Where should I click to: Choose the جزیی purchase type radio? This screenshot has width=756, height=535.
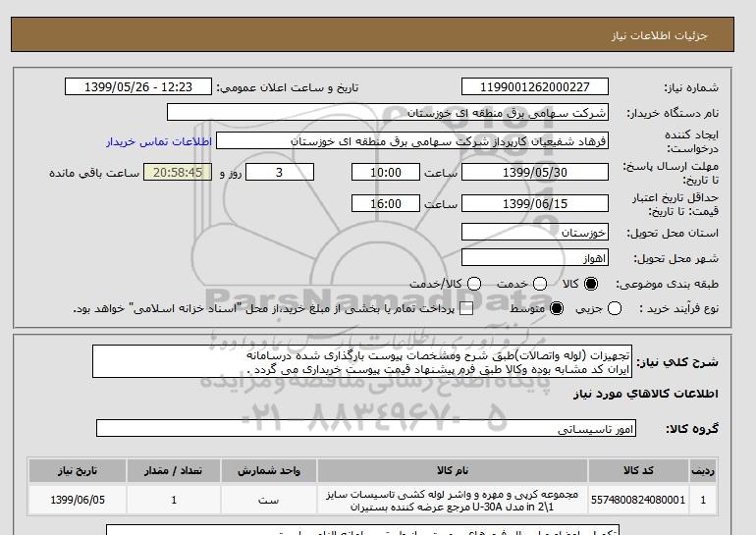[x=615, y=308]
